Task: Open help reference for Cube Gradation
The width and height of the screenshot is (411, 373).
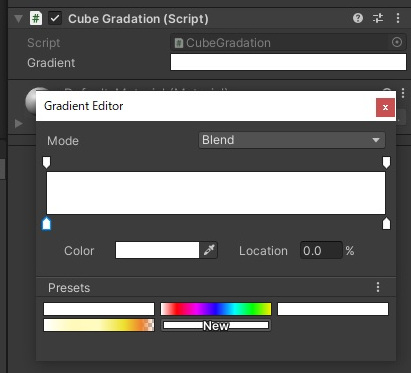Action: point(358,18)
